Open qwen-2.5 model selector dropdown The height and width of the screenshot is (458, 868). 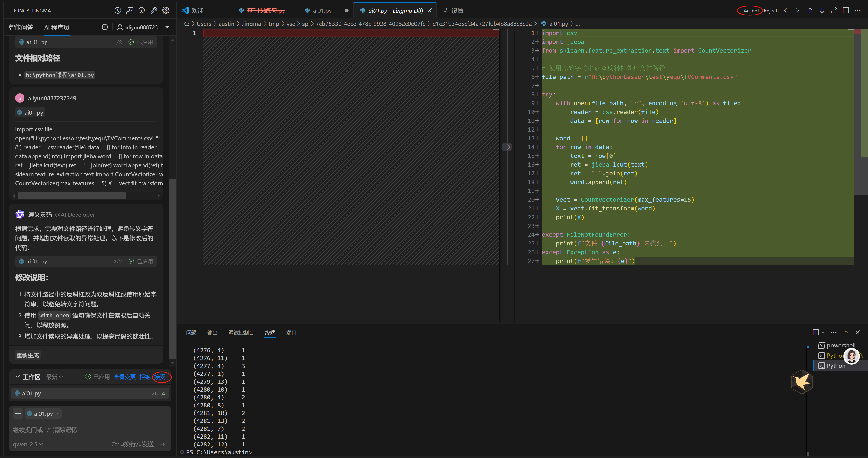point(28,444)
